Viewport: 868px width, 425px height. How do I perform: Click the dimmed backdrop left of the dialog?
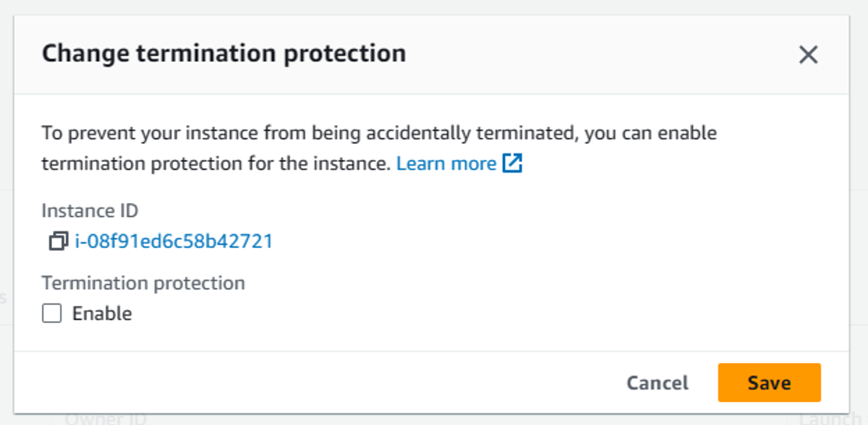click(x=7, y=217)
